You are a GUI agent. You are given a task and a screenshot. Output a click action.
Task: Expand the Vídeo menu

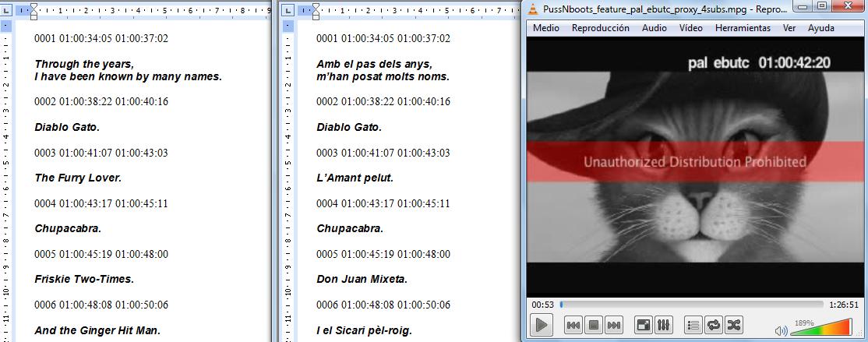point(690,28)
